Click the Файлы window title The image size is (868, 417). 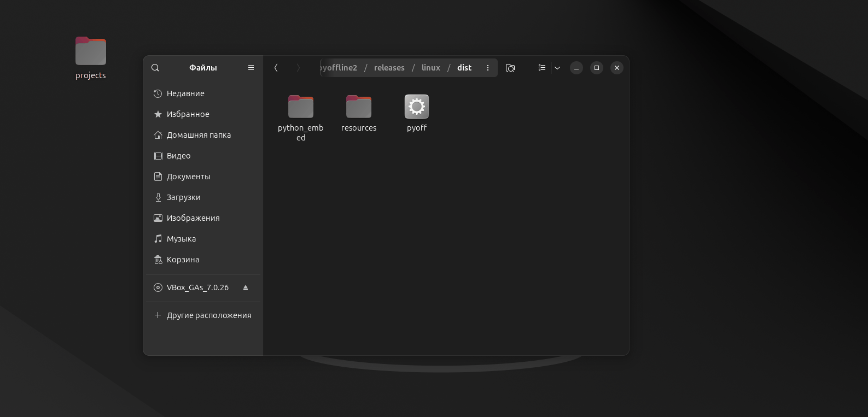tap(203, 68)
